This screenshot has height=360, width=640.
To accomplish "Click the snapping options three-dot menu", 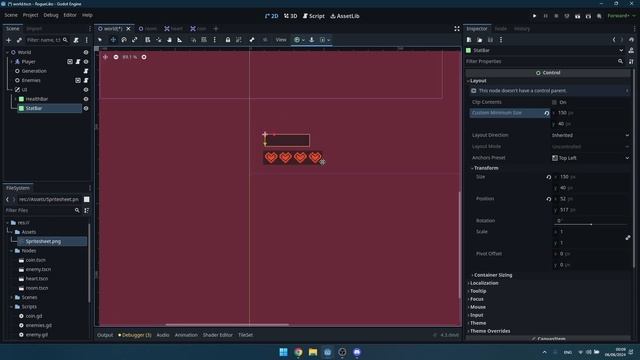I will tap(215, 40).
